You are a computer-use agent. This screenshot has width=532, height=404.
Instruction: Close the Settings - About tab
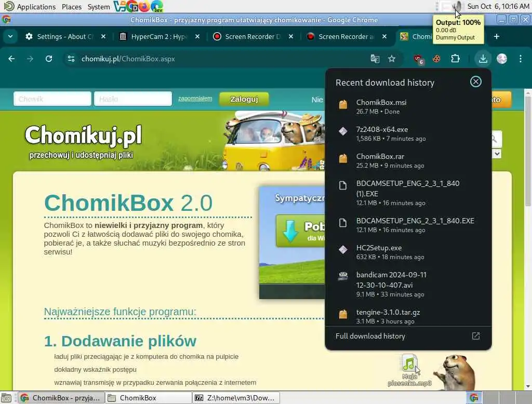point(103,36)
